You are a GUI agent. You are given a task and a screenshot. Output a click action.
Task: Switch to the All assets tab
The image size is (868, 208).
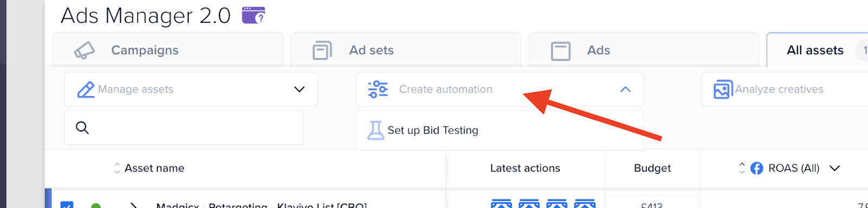pos(815,51)
